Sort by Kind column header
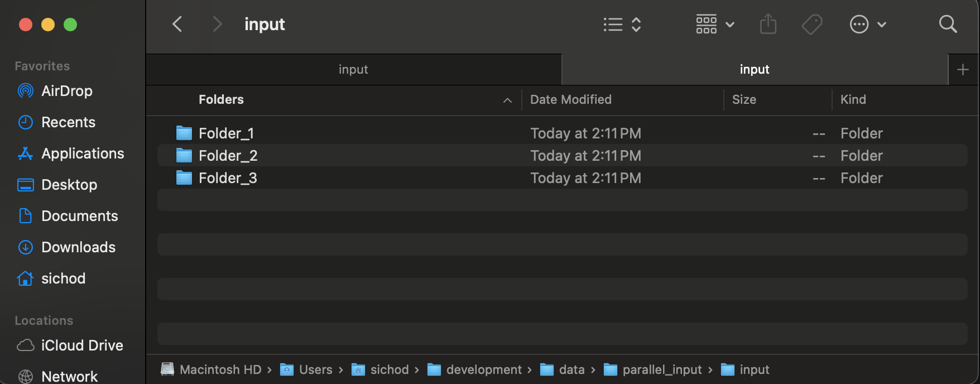The height and width of the screenshot is (384, 980). (x=853, y=99)
